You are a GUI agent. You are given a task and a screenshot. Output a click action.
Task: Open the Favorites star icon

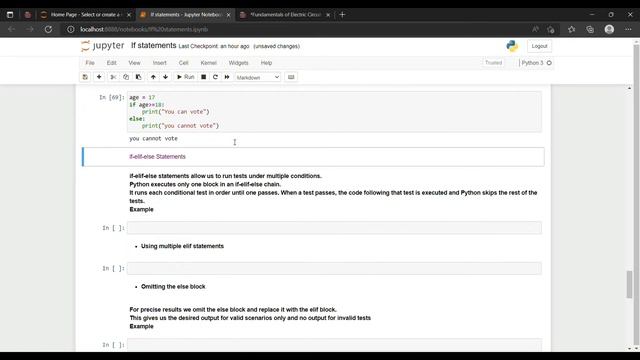pyautogui.click(x=571, y=29)
